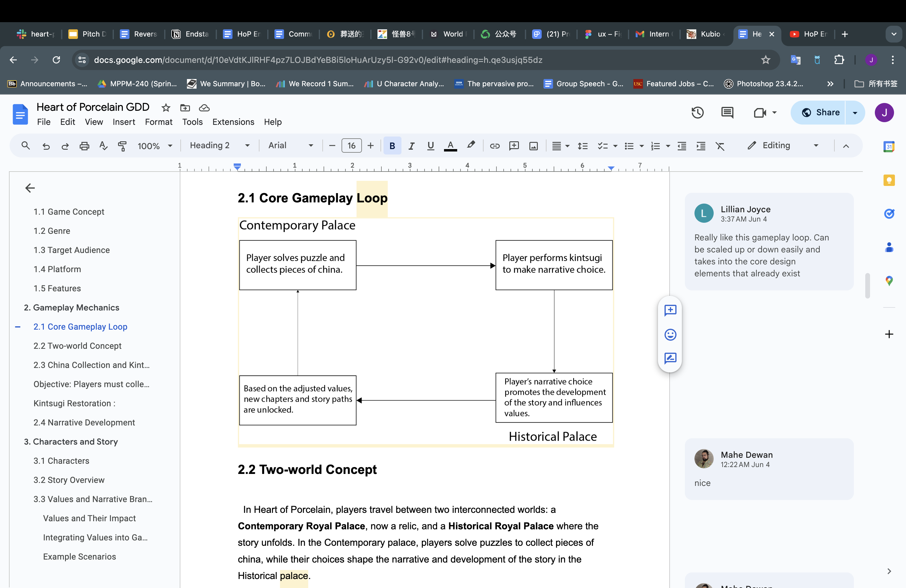906x588 pixels.
Task: View cloud document status icon
Action: click(x=204, y=108)
